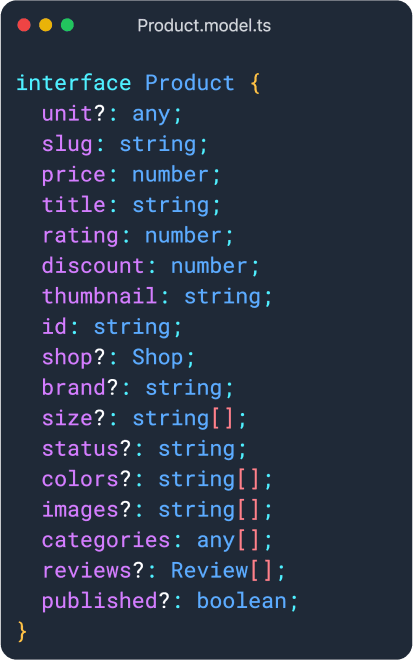Viewport: 413px width, 660px height.
Task: Click the Product interface name
Action: [189, 83]
